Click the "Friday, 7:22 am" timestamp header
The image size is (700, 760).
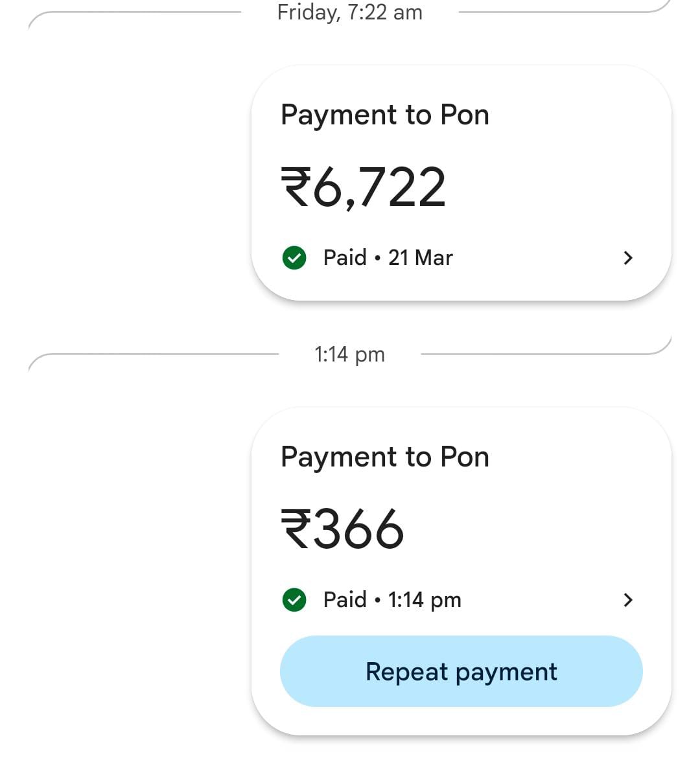click(x=349, y=12)
